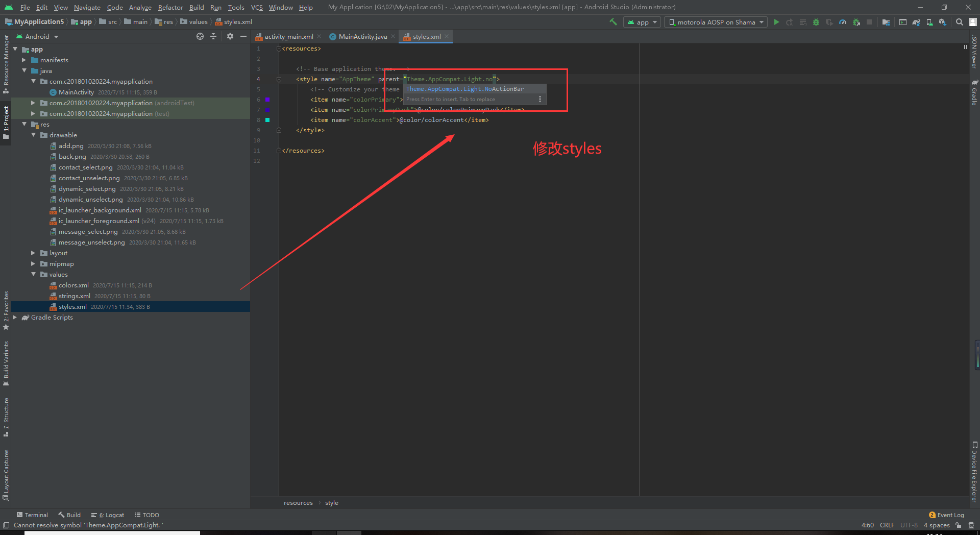Hide the Project panel with minus icon
Viewport: 980px width, 535px height.
point(243,36)
